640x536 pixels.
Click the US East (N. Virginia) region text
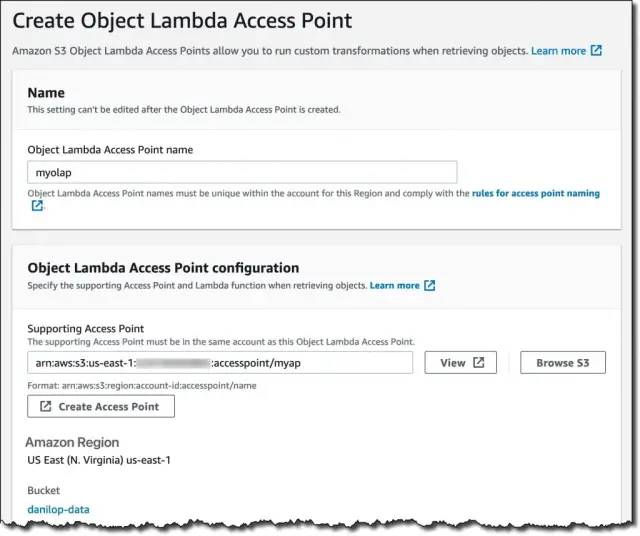tap(101, 460)
